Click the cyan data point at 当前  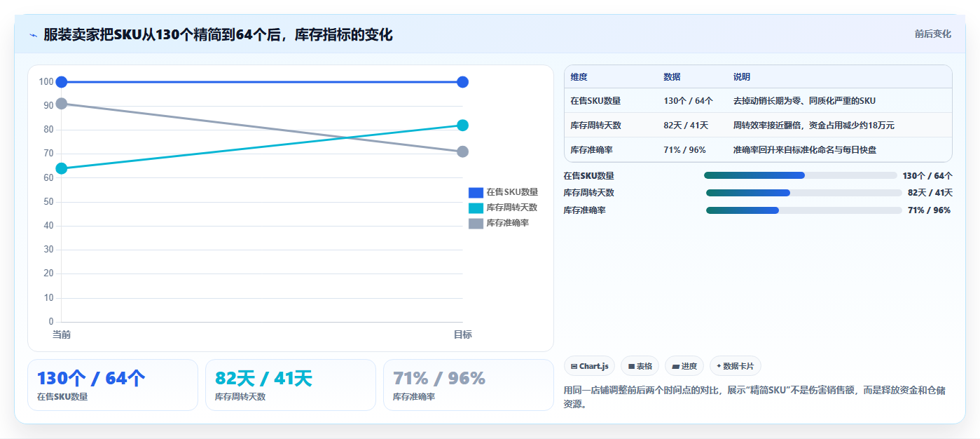tap(62, 168)
